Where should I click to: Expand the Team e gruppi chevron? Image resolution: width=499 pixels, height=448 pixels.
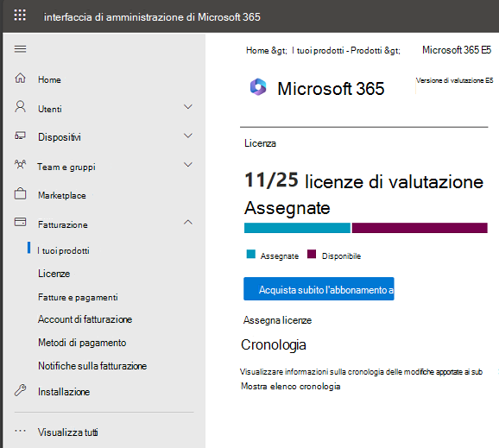coord(188,165)
